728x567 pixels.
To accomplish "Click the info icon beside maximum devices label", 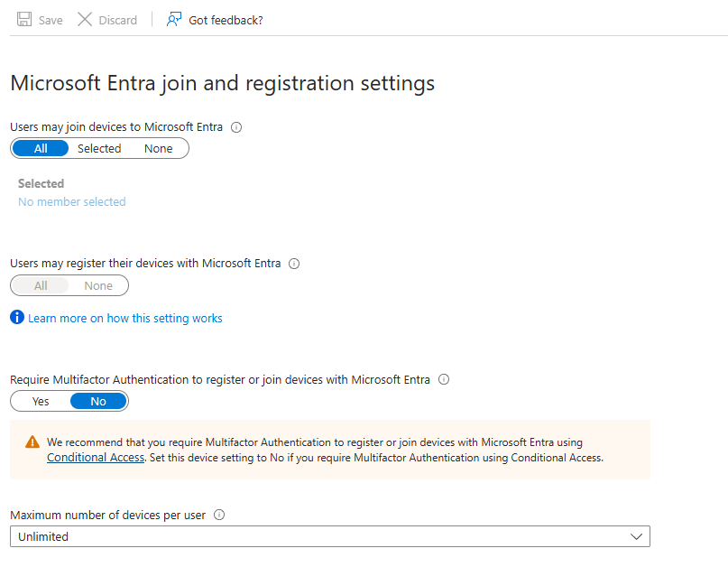I will (x=218, y=515).
